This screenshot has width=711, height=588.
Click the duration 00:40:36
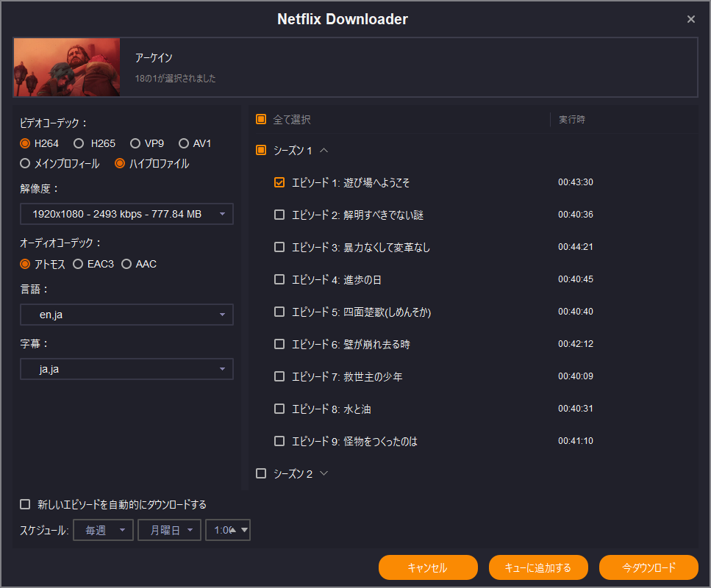pyautogui.click(x=576, y=215)
